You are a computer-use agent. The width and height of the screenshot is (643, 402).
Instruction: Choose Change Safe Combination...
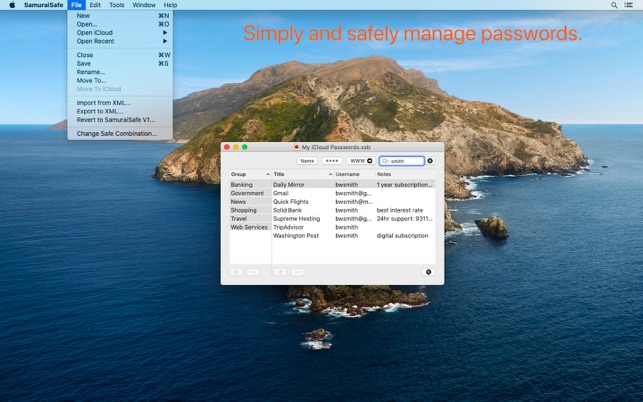click(120, 134)
